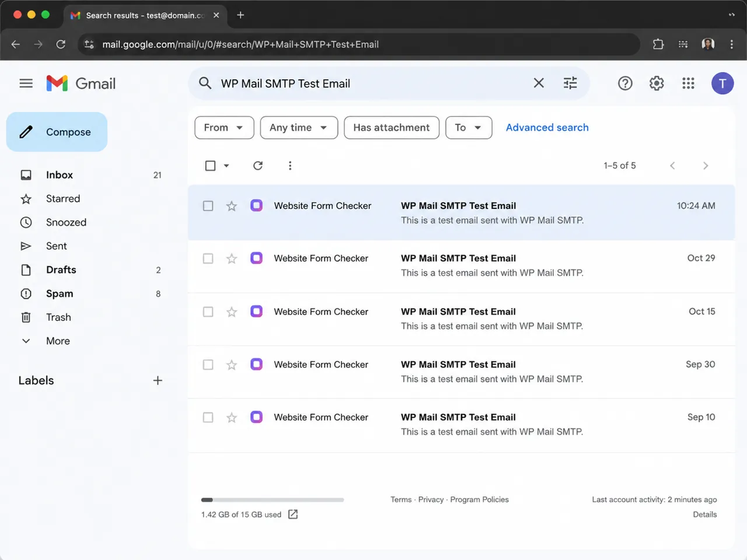The height and width of the screenshot is (560, 747).
Task: Open the account avatar T
Action: [722, 83]
